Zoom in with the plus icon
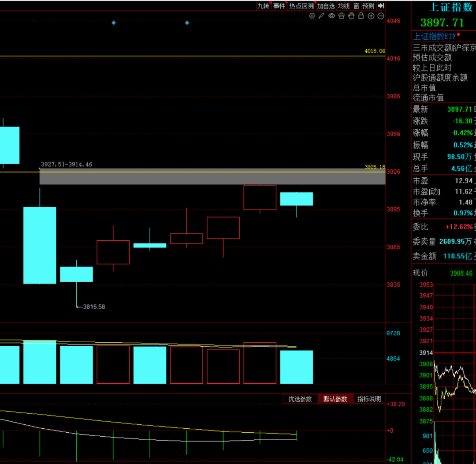 (371, 16)
